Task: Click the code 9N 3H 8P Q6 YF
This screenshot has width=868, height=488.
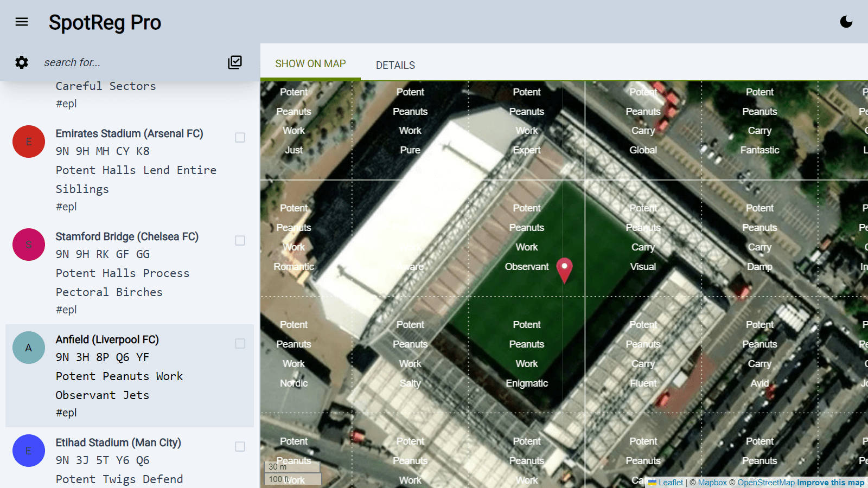Action: click(x=103, y=357)
